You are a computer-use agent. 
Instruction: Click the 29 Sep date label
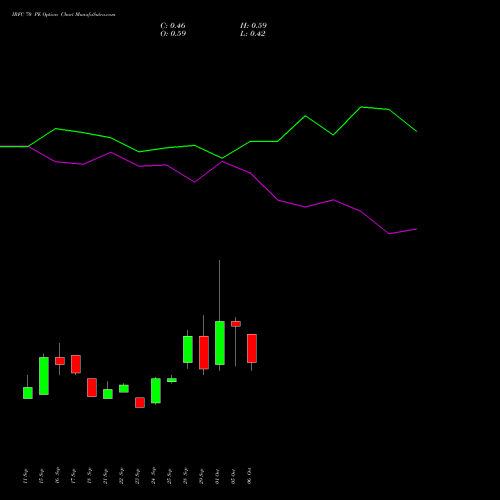tap(201, 476)
